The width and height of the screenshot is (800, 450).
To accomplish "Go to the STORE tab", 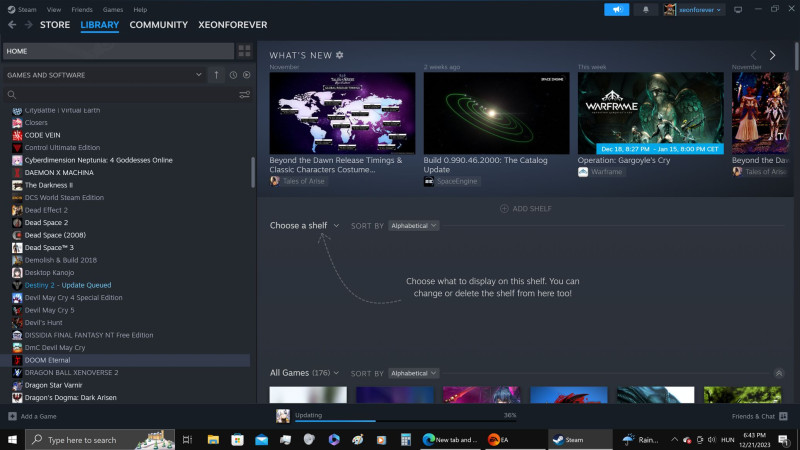I will pyautogui.click(x=55, y=24).
